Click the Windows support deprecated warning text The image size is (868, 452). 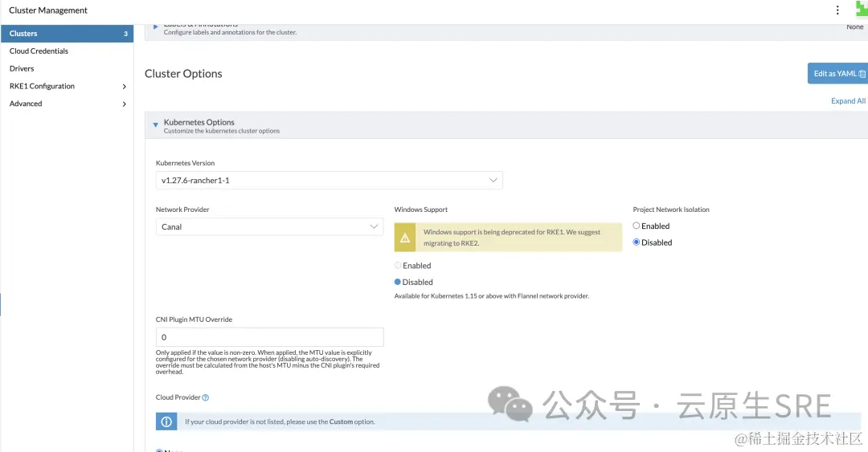511,238
